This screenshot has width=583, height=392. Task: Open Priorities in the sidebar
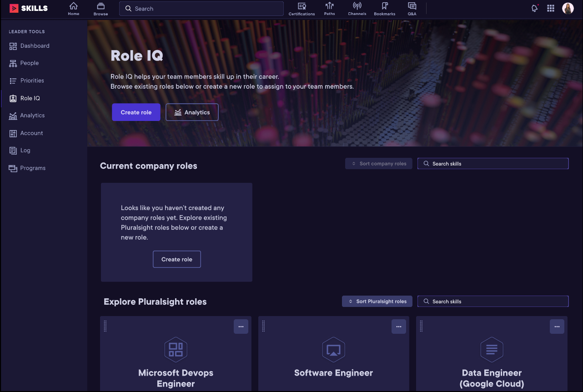click(26, 80)
